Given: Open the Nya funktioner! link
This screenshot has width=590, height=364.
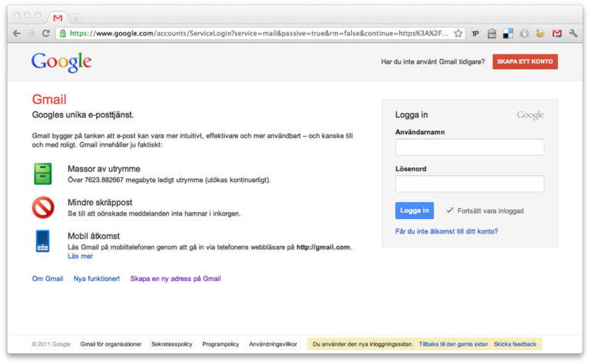Looking at the screenshot, I should pyautogui.click(x=96, y=279).
